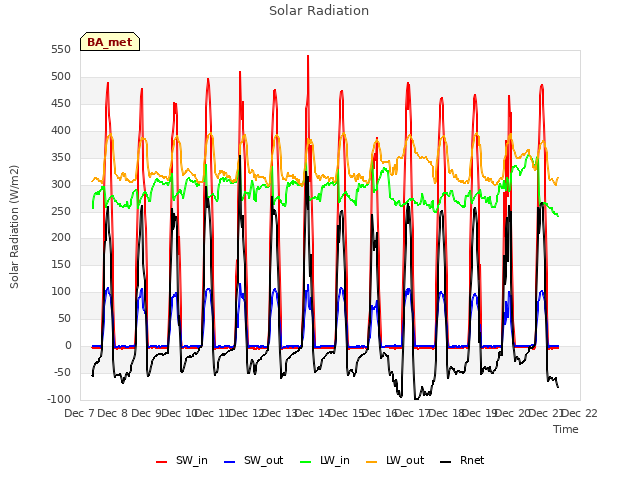Click the orange LW_out legend swatch
Image resolution: width=640 pixels, height=480 pixels.
coord(372,462)
